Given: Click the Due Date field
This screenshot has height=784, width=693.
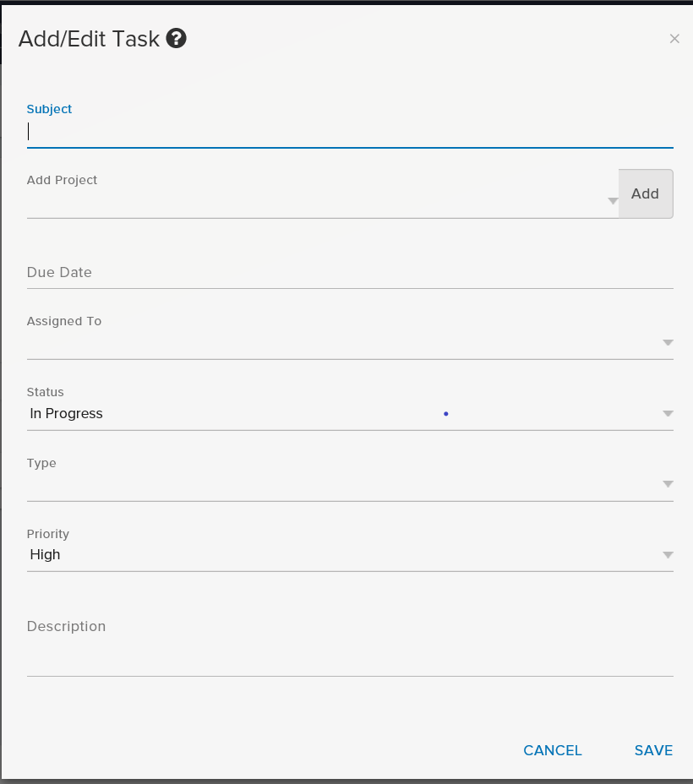Looking at the screenshot, I should (350, 273).
